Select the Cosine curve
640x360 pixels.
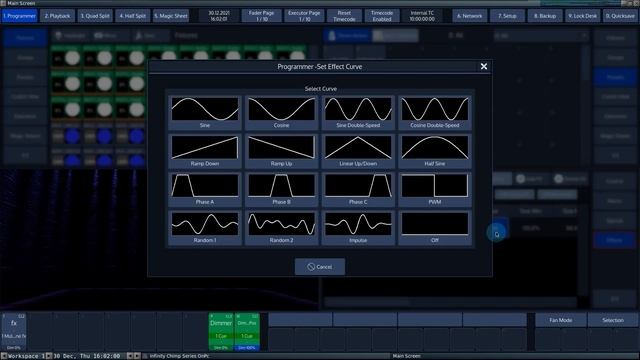(x=281, y=113)
